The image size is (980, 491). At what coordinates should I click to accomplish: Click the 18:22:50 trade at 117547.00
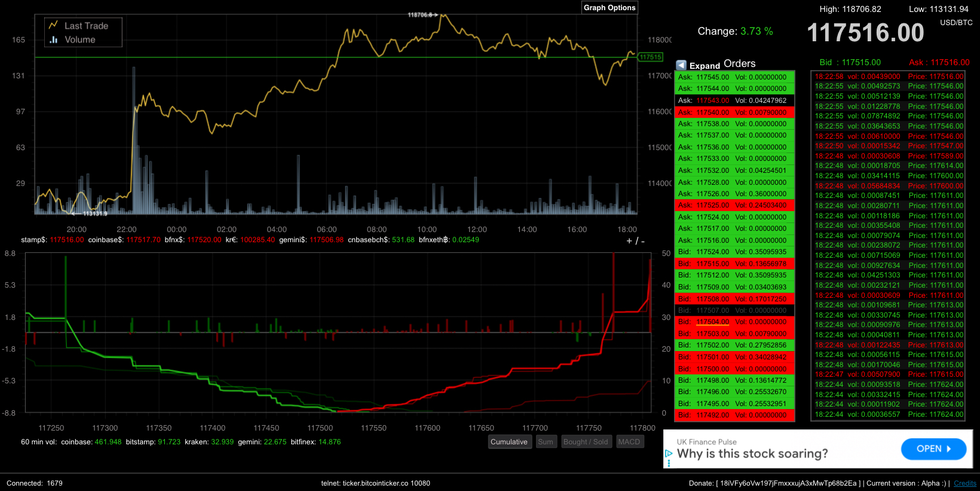click(x=889, y=146)
